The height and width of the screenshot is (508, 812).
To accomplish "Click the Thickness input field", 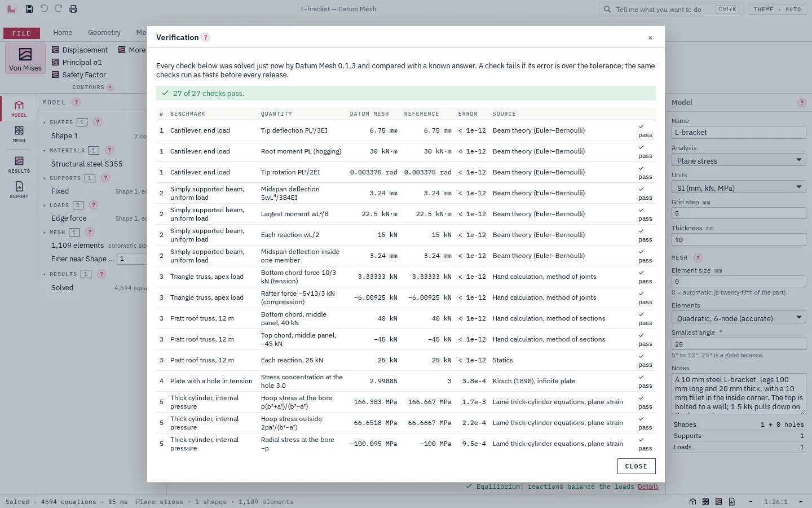I will pos(739,240).
